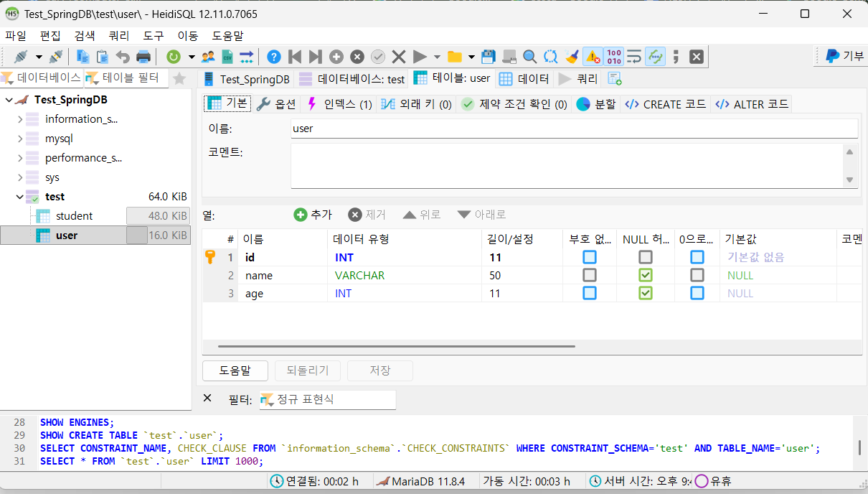Screen dimensions: 868x494
Task: Click the disconnect session plug icon
Action: pos(56,56)
